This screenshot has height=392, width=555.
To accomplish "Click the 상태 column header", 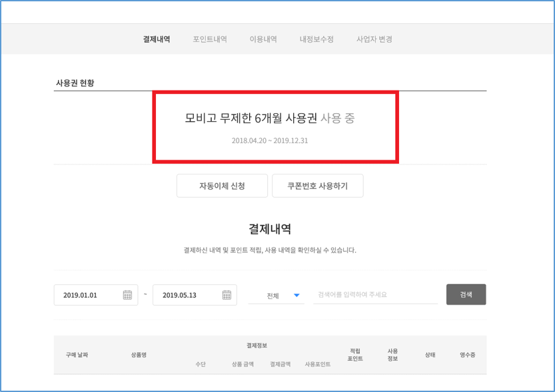I will click(x=430, y=355).
